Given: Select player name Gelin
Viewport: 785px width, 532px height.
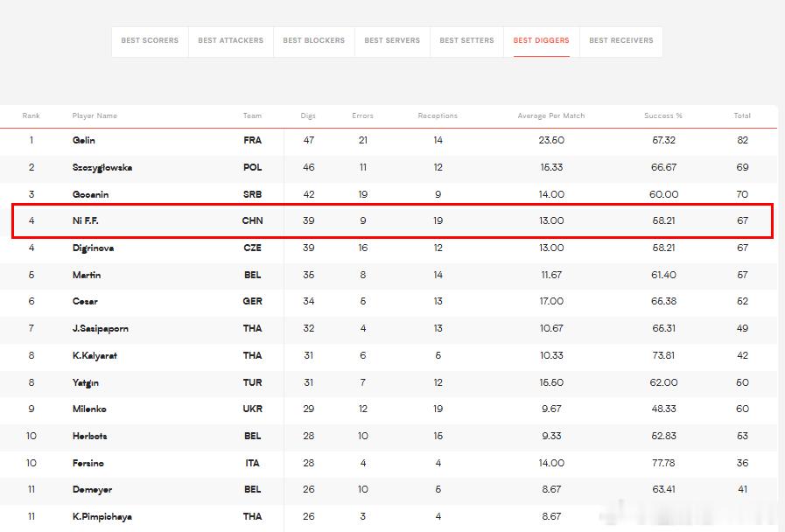Looking at the screenshot, I should pyautogui.click(x=84, y=140).
